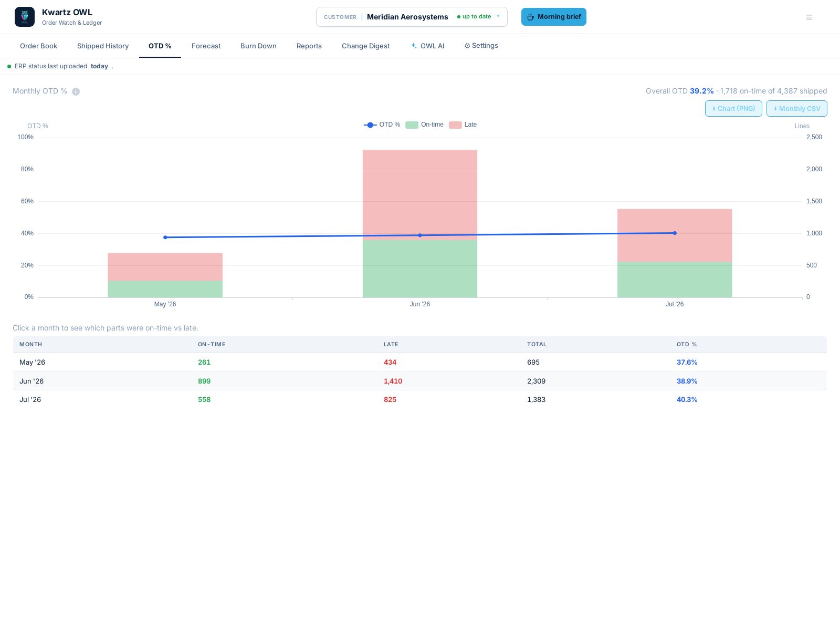Click the on-time value 261
840x620 pixels.
204,363
